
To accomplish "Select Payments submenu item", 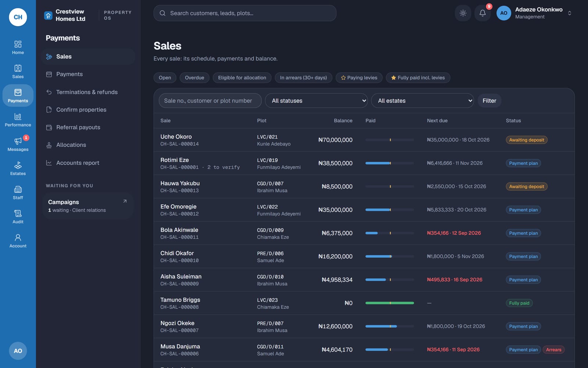I will (88, 74).
